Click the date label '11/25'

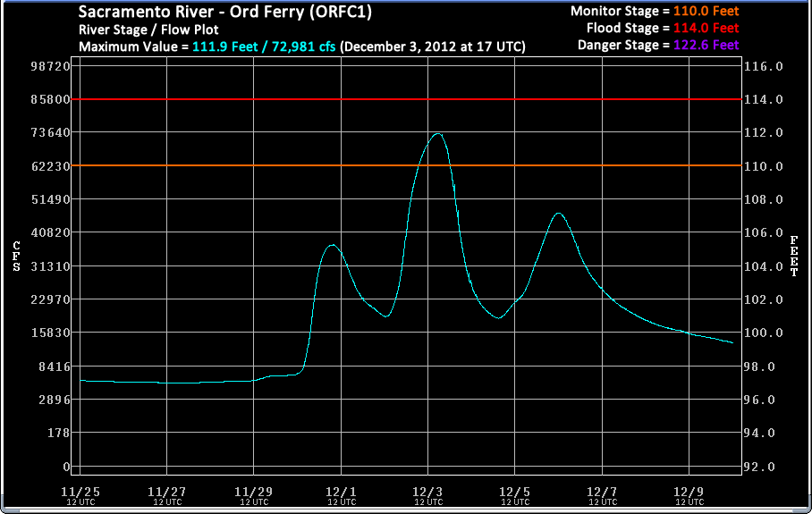click(x=80, y=492)
